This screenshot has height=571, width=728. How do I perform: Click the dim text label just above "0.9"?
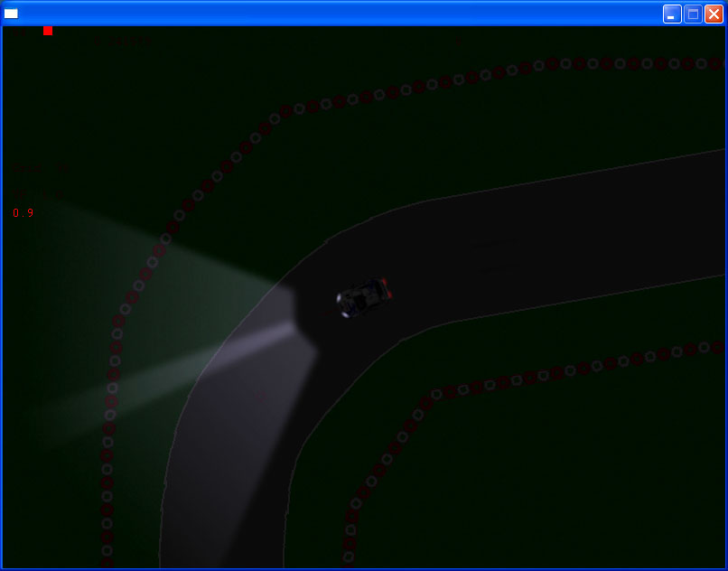(x=41, y=193)
